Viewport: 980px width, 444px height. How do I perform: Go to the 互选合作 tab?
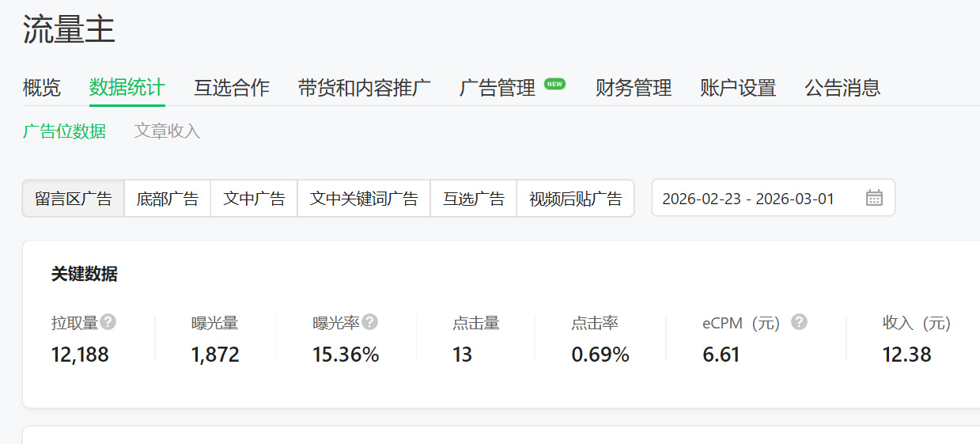point(232,88)
